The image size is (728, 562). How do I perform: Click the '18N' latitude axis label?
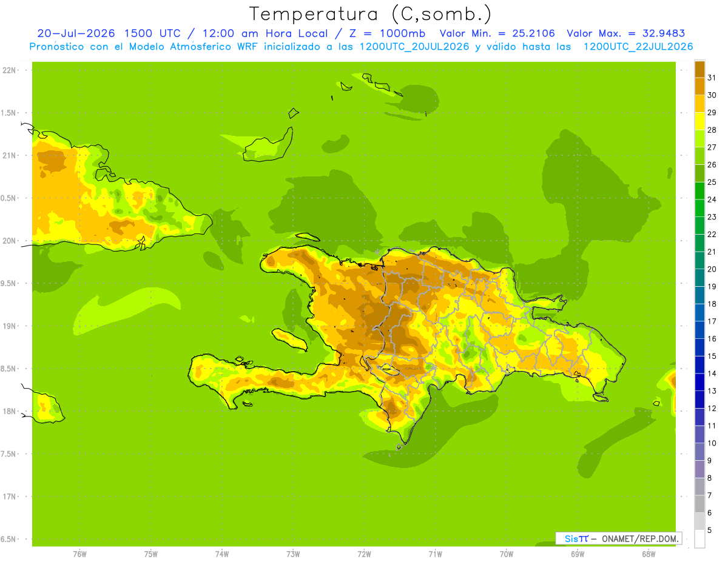[9, 411]
